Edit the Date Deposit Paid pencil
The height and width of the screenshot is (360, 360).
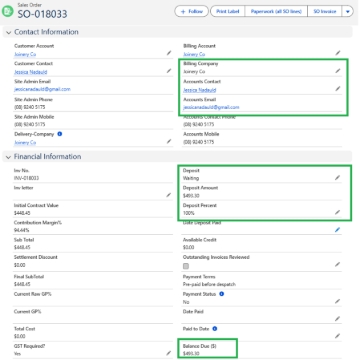pos(338,230)
